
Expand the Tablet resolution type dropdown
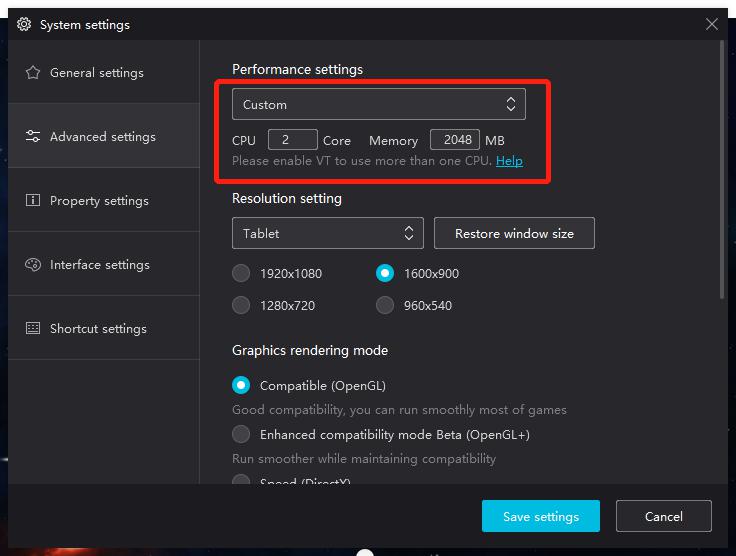[x=327, y=233]
